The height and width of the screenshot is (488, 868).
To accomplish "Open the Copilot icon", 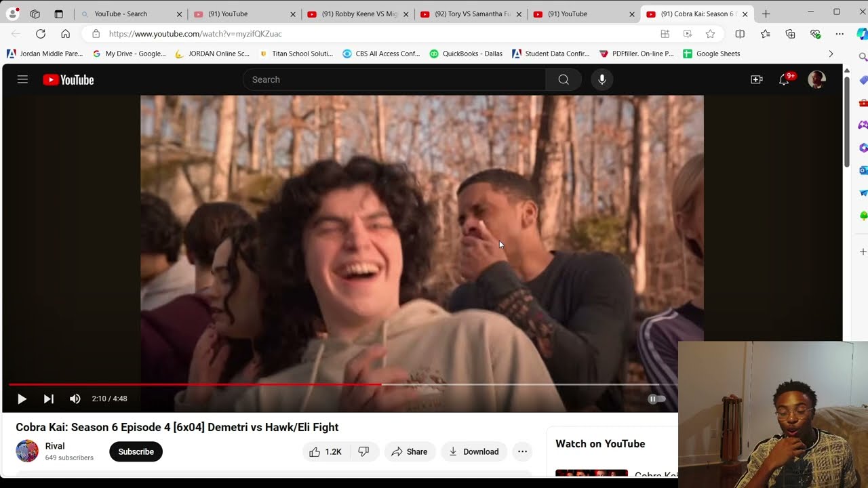I will 862,34.
